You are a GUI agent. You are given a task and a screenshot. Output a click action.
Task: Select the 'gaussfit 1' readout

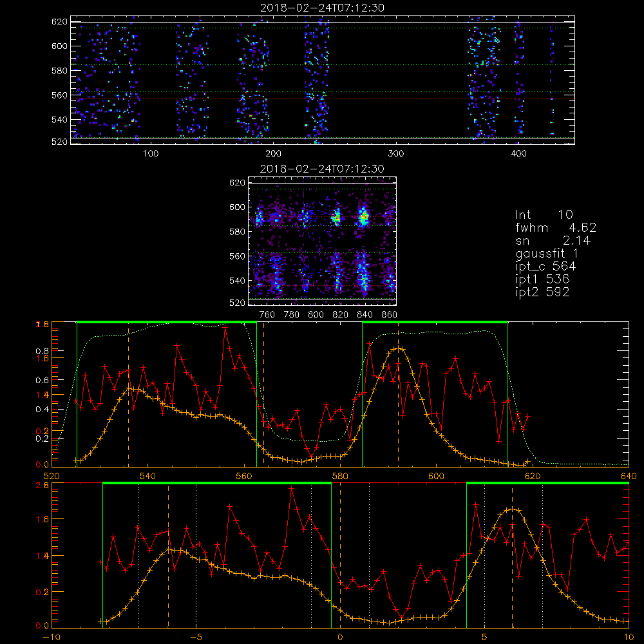[547, 253]
